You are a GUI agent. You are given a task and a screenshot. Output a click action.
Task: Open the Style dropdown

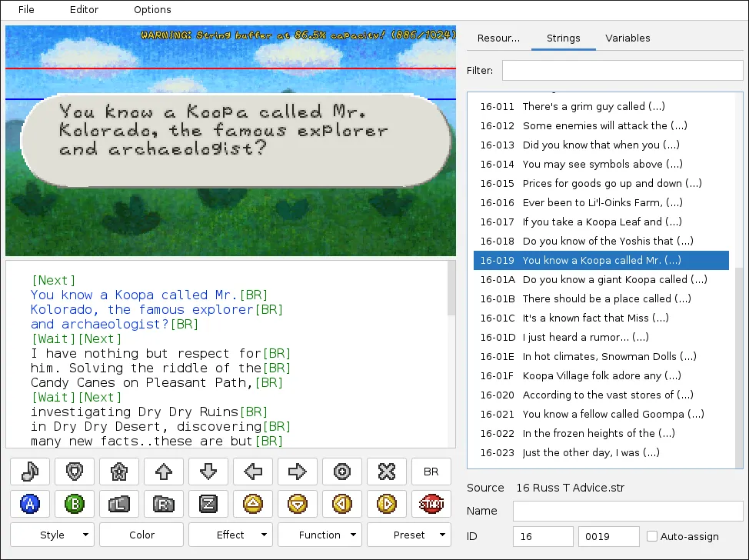point(52,535)
